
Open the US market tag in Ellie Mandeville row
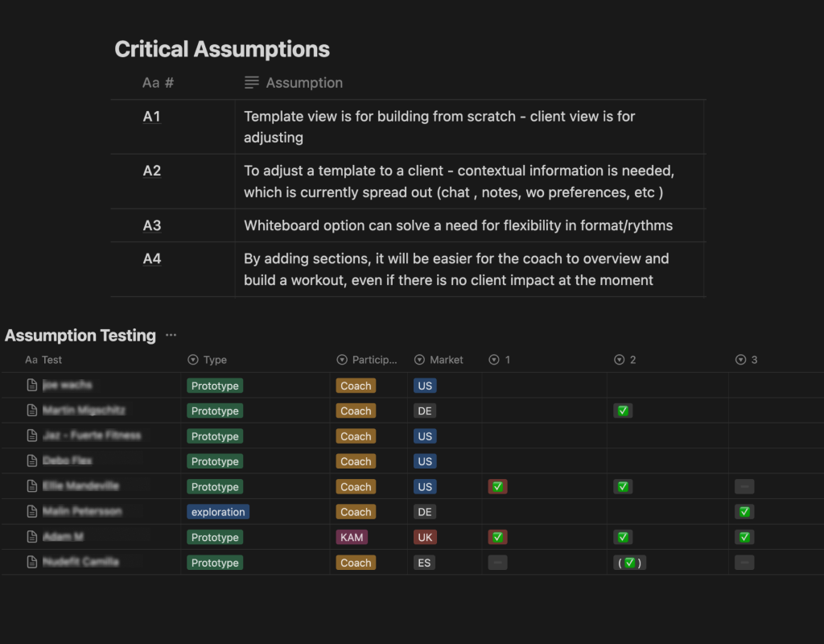tap(425, 487)
